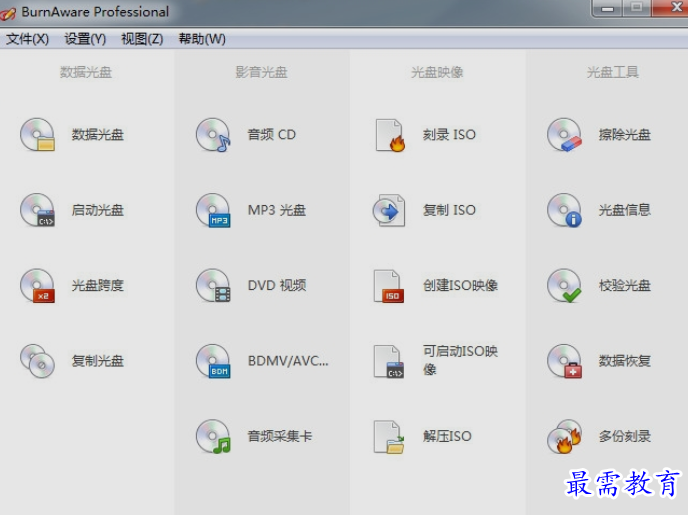The height and width of the screenshot is (515, 688).
Task: Open the 帮助(W) menu
Action: tap(202, 39)
